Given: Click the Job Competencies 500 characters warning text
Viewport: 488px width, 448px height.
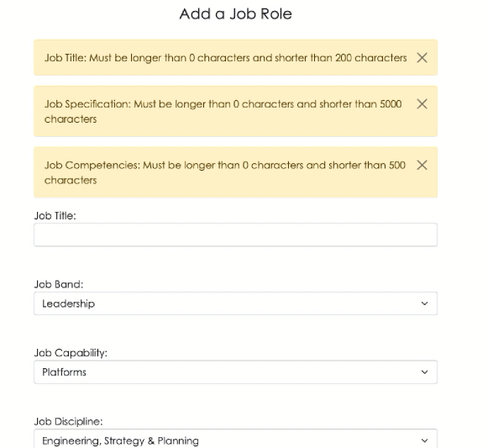Looking at the screenshot, I should [225, 172].
